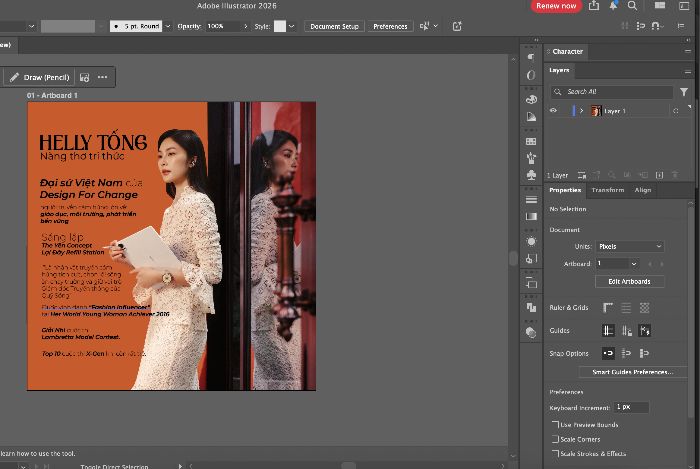Open the Share document icon
The width and height of the screenshot is (700, 469).
594,5
